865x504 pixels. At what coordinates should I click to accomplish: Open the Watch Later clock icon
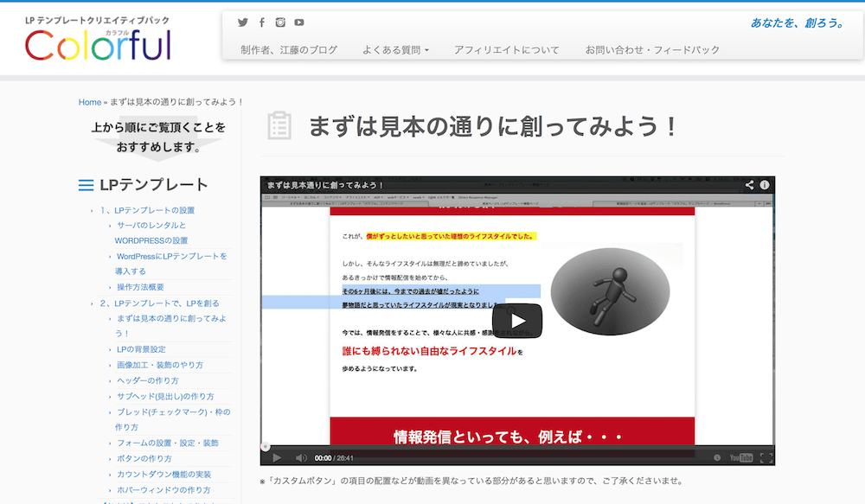coord(717,457)
